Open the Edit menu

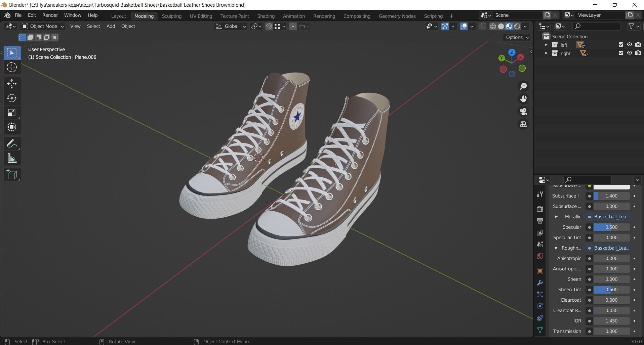pos(32,15)
